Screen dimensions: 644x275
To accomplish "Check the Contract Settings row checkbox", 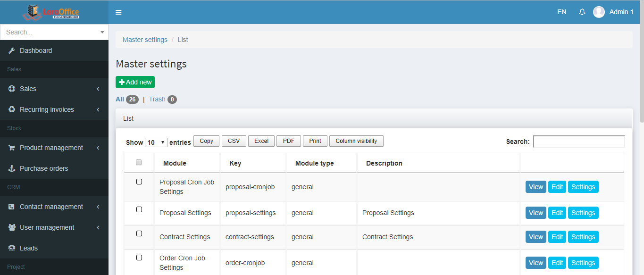I will coord(139,233).
